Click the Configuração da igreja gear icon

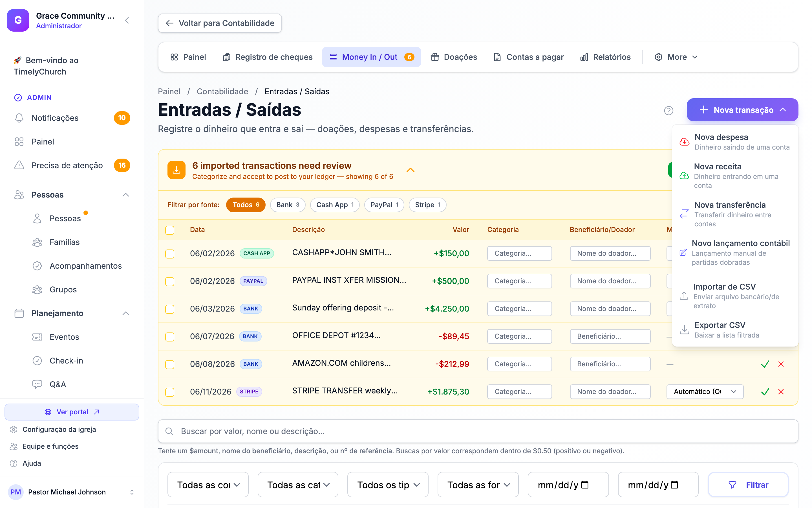[14, 429]
